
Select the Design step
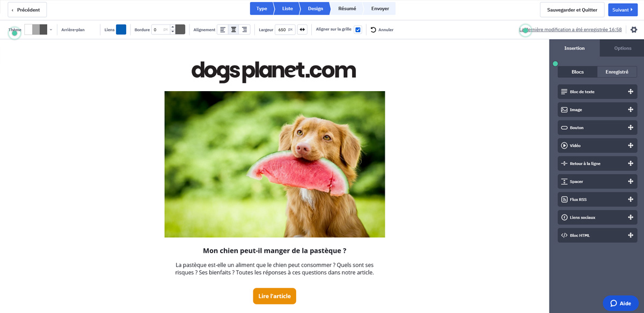316,9
